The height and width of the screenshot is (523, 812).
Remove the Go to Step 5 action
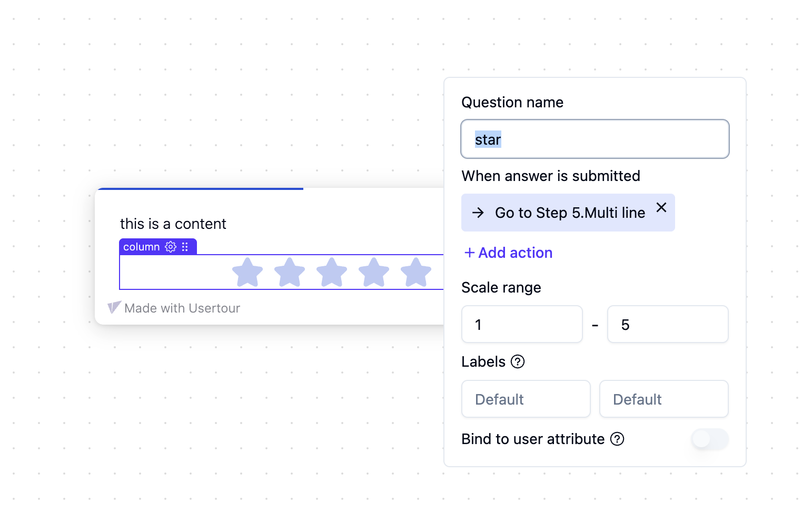[661, 207]
